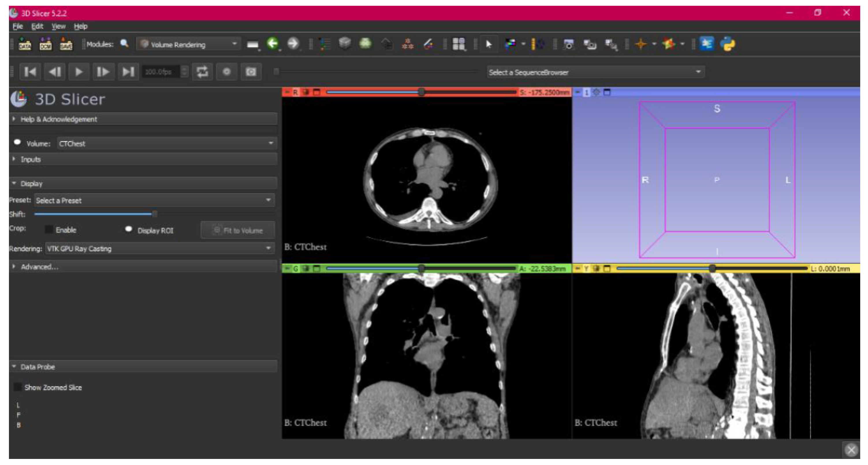Open the Select a SequenceBrowser combo box
Screen dimensions: 868x465
(x=595, y=72)
